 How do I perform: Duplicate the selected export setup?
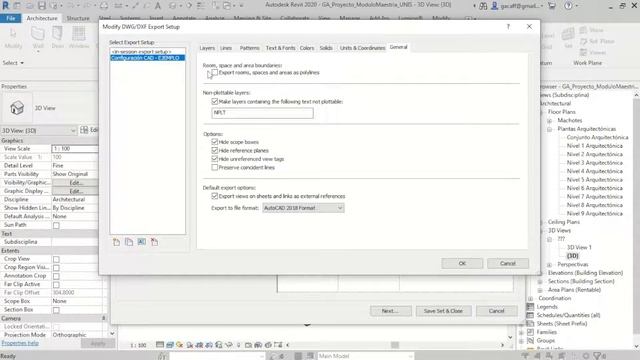129,242
